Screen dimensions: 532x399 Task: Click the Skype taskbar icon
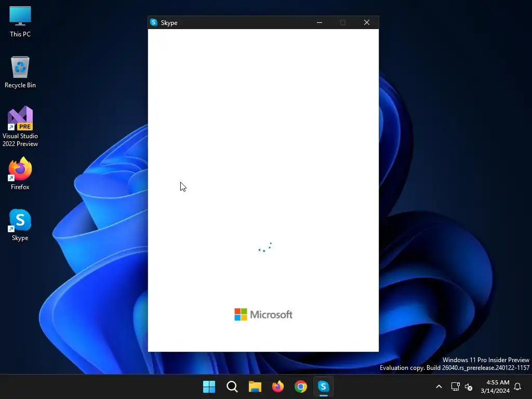(323, 387)
